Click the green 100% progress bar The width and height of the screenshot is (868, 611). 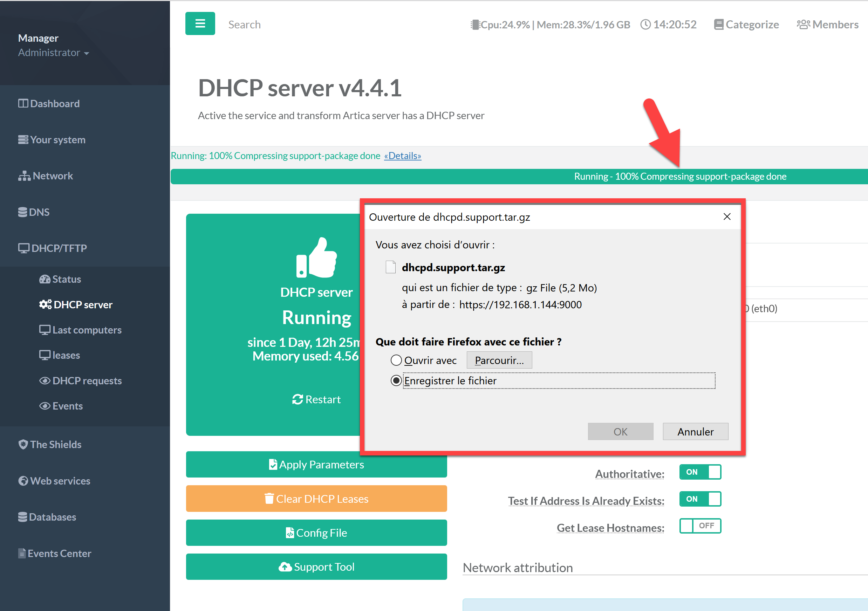coord(454,177)
